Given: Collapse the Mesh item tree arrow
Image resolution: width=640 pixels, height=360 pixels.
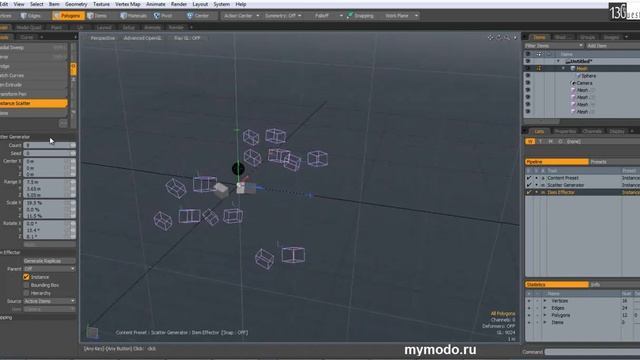Looking at the screenshot, I should tap(564, 69).
